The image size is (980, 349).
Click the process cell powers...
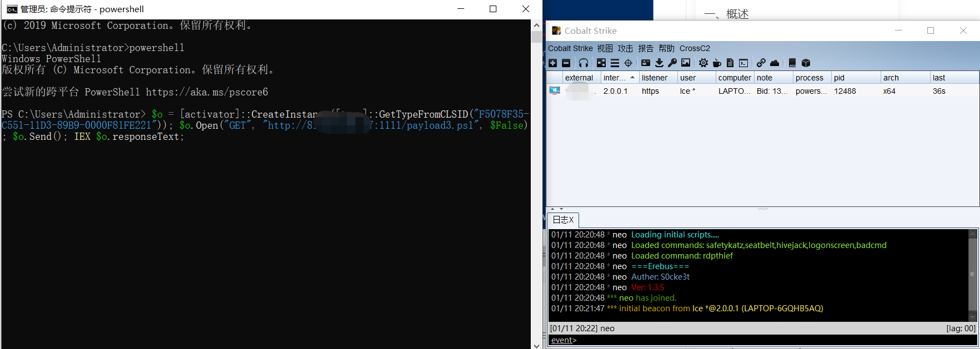pyautogui.click(x=811, y=91)
